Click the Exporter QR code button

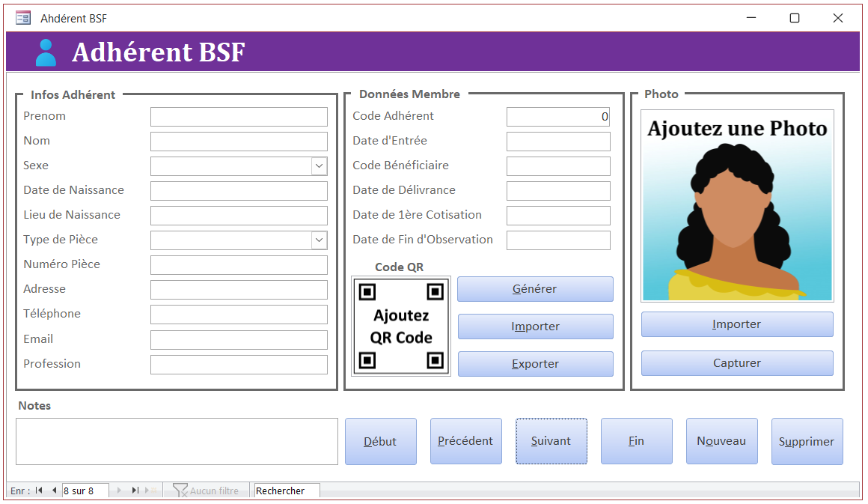coord(535,364)
